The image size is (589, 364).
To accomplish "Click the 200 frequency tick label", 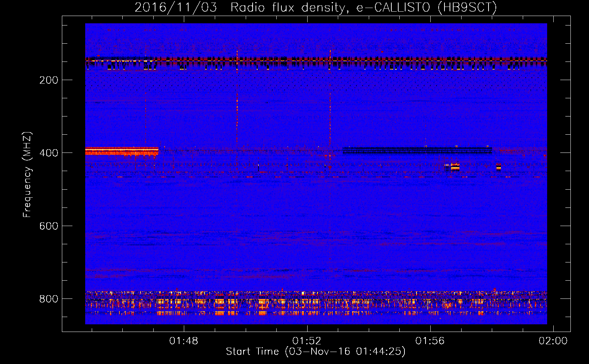I will pyautogui.click(x=49, y=80).
